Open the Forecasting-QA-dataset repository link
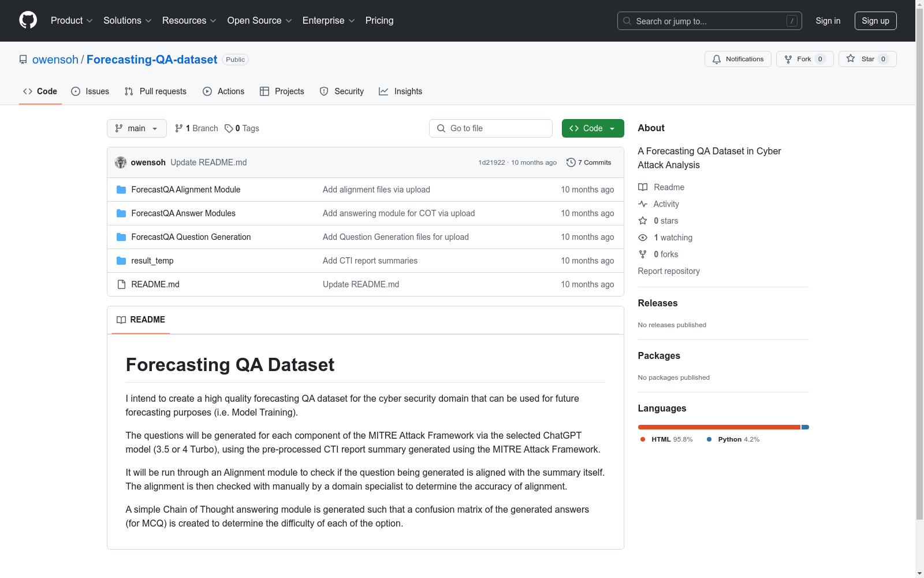 point(152,60)
